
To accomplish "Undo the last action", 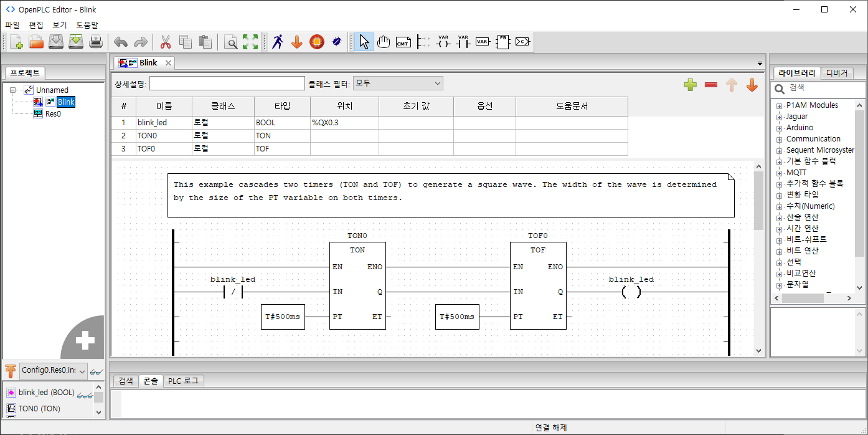I will 121,42.
